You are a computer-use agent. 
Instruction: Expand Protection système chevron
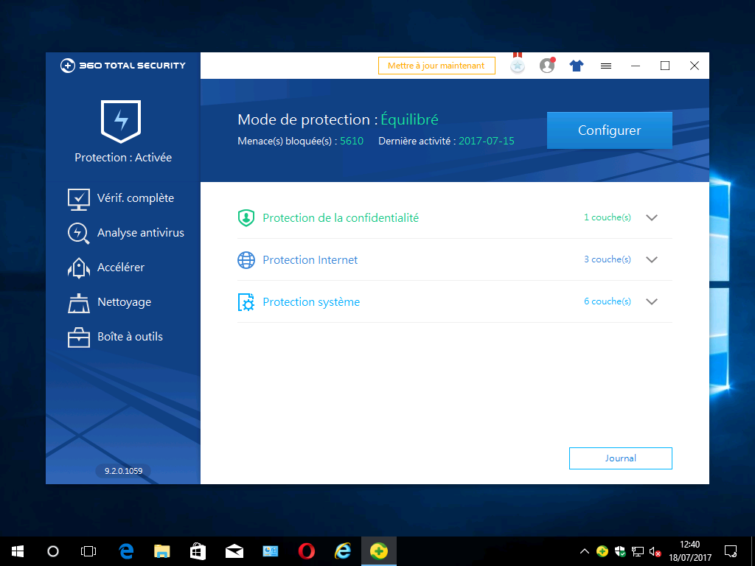point(651,302)
